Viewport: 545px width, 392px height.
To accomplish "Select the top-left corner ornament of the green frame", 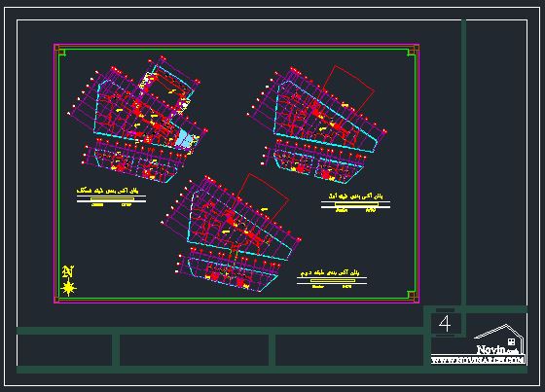I will click(62, 53).
